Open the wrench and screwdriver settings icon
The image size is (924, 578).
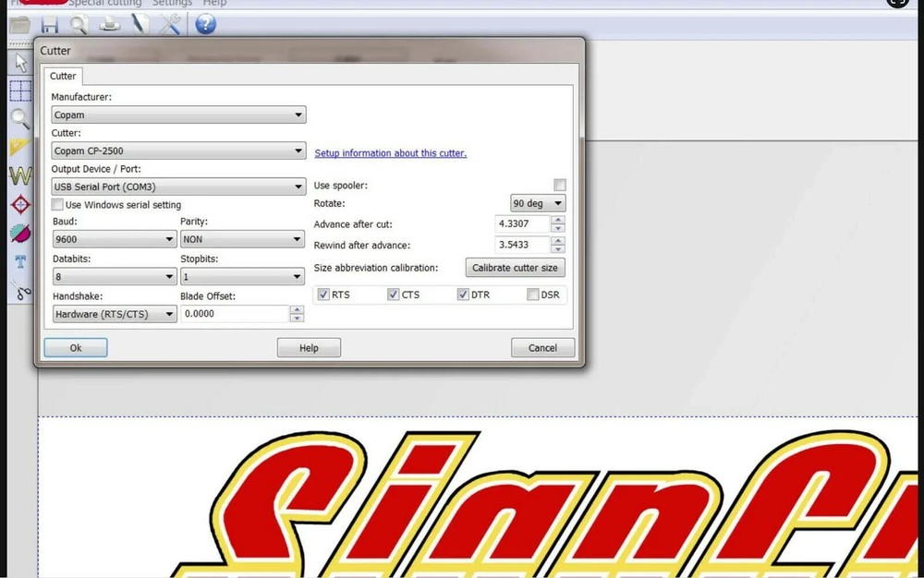(170, 25)
